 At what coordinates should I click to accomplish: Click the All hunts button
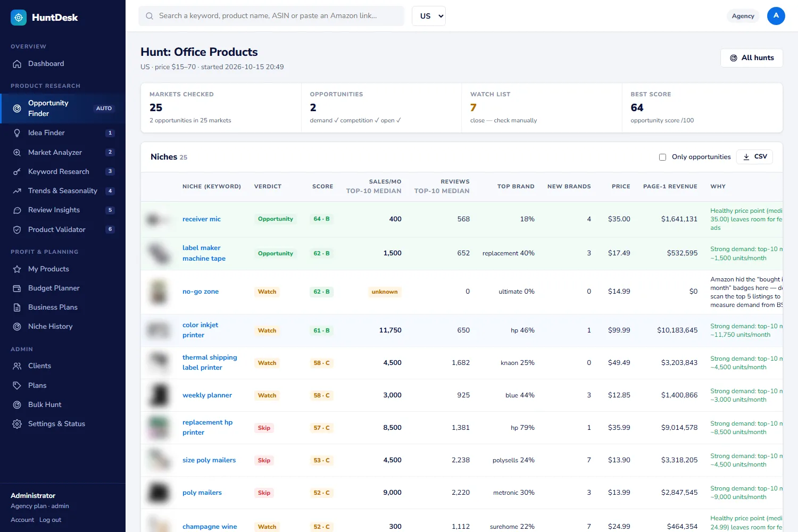(752, 58)
